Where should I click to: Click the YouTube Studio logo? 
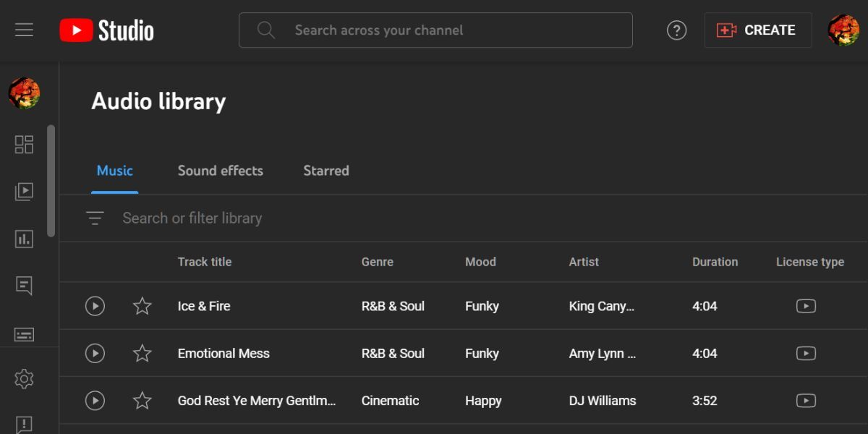(106, 30)
